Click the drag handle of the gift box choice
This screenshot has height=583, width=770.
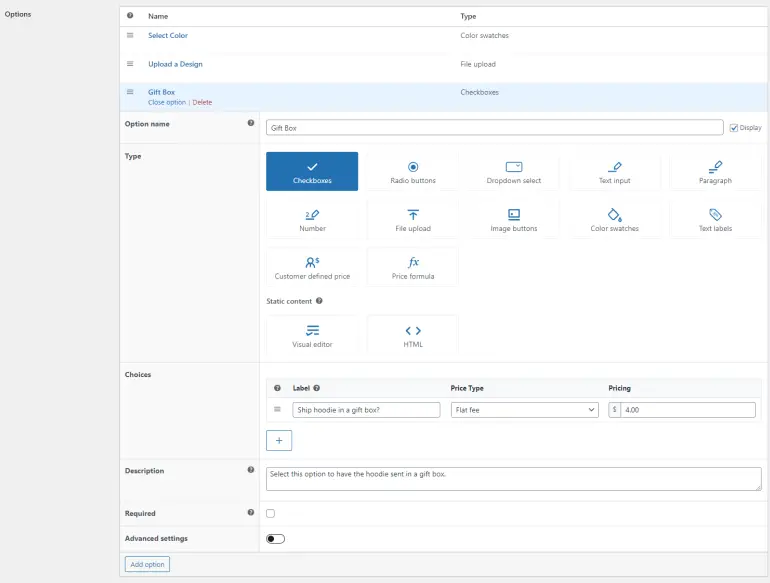[x=277, y=409]
